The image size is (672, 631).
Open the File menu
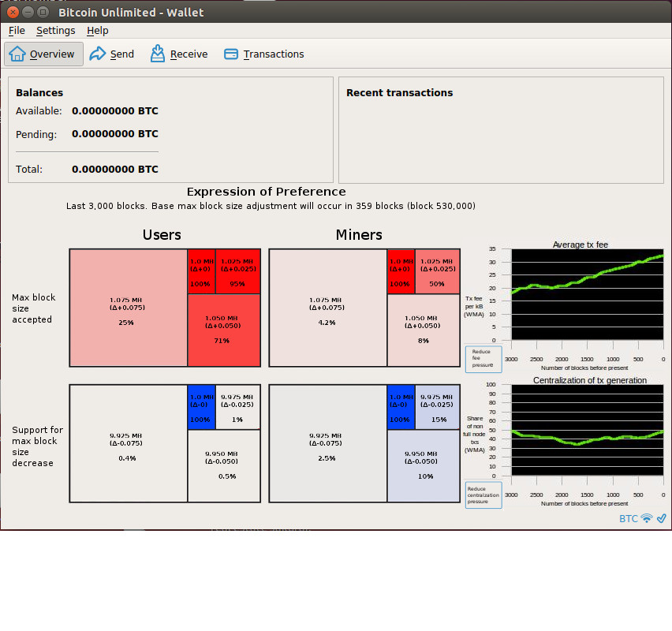tap(17, 31)
